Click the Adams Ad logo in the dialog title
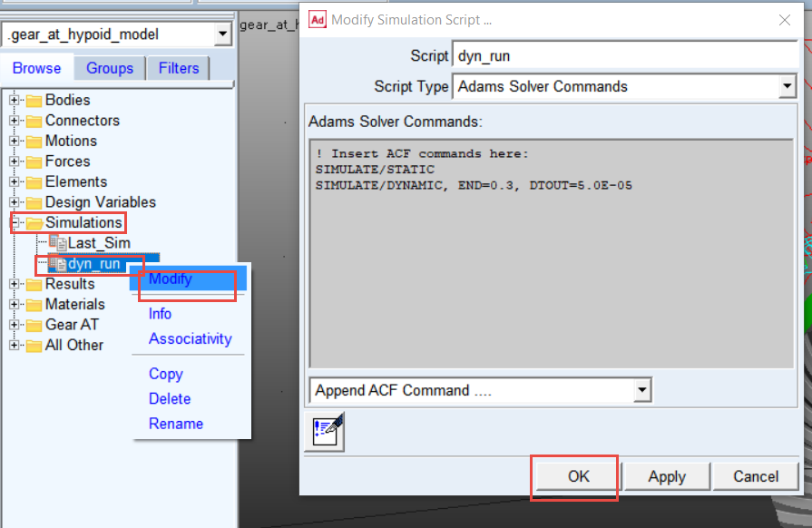Image resolution: width=812 pixels, height=528 pixels. 317,20
